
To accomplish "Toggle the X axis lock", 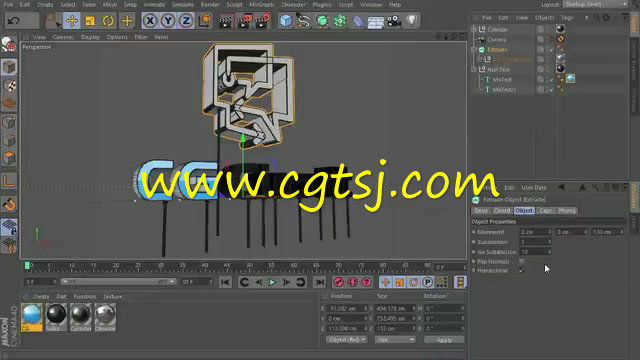I will 150,20.
